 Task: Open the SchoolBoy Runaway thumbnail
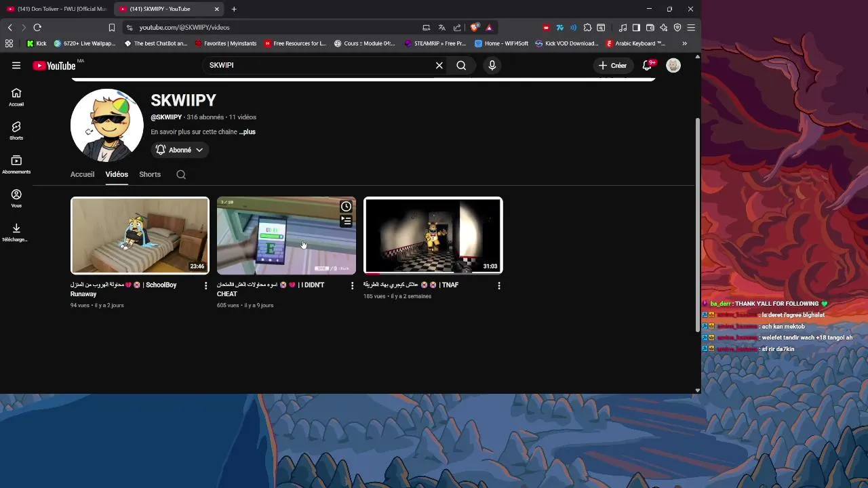pyautogui.click(x=140, y=236)
